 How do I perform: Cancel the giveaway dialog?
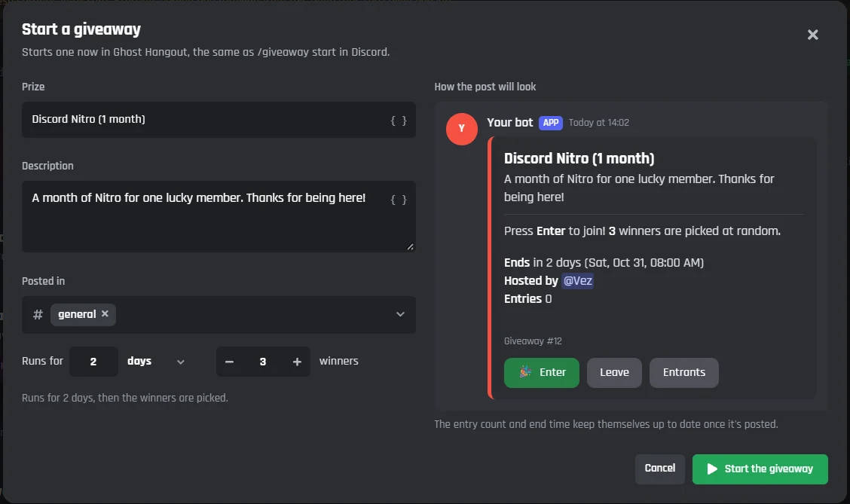point(659,469)
